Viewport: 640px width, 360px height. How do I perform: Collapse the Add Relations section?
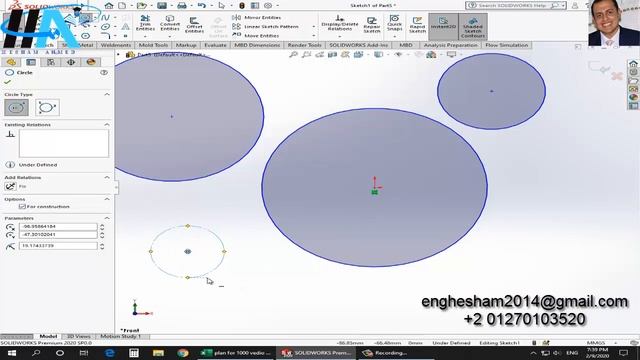coord(107,178)
